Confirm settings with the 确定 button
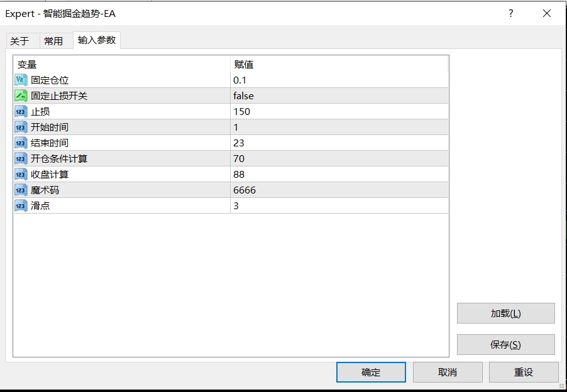The height and width of the screenshot is (392, 567). click(x=371, y=372)
